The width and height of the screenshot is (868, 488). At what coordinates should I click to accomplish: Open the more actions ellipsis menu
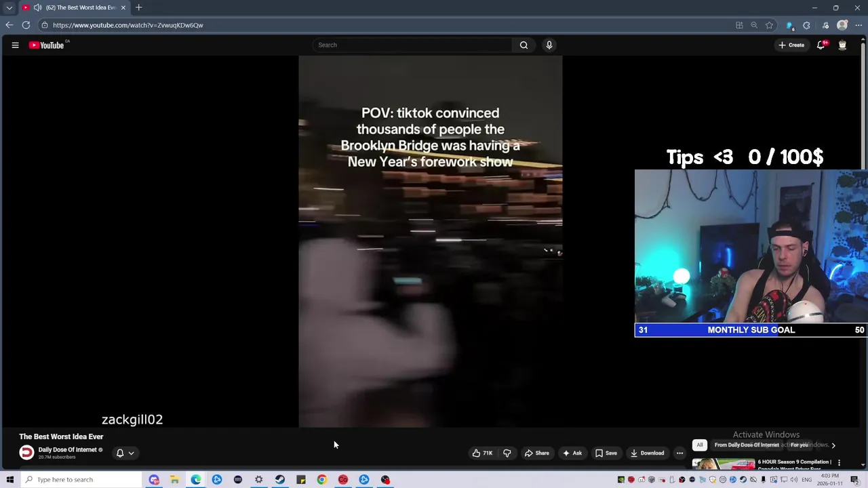point(679,453)
